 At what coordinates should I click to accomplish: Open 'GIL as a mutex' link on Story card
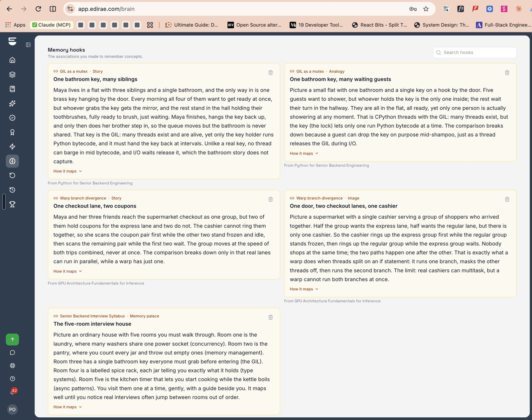73,71
